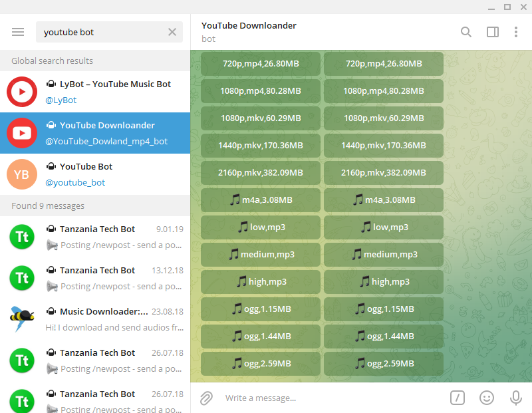Click the Music Downloader bee avatar
This screenshot has height=413, width=532.
coord(22,319)
